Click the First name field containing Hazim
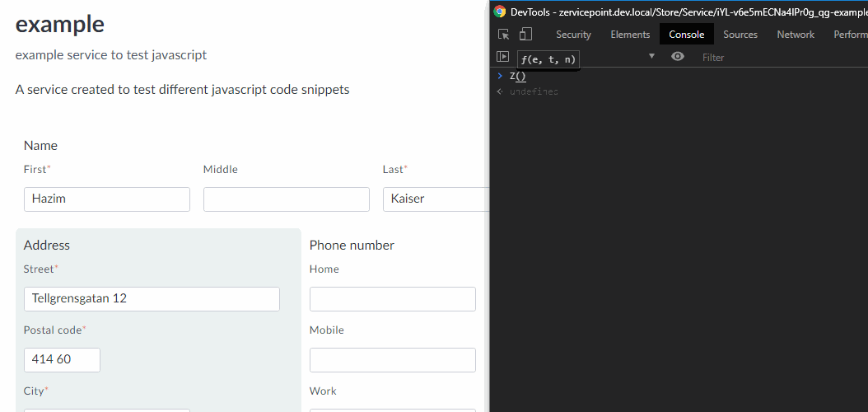The image size is (868, 412). 107,199
